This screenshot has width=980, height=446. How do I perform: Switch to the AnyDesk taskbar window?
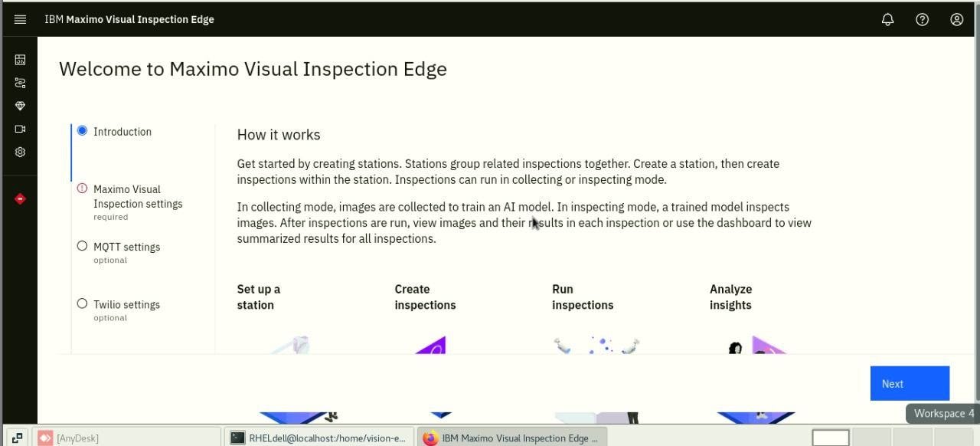(x=128, y=438)
